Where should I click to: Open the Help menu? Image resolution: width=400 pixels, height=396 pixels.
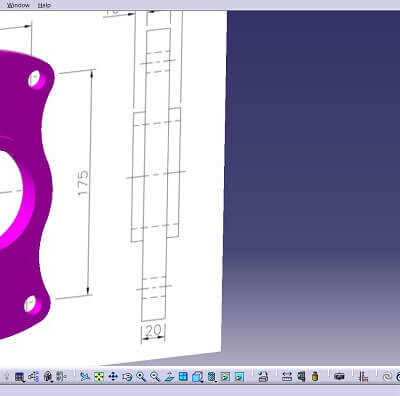pyautogui.click(x=44, y=5)
